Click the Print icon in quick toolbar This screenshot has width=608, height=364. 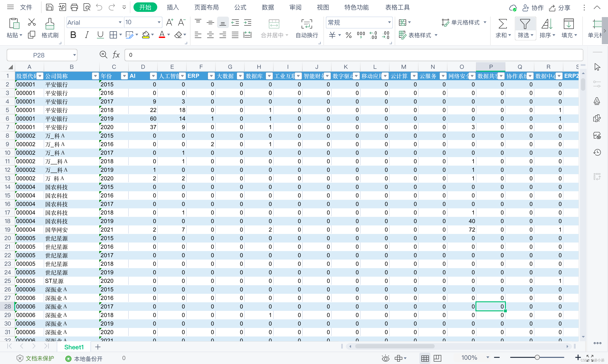(x=74, y=8)
